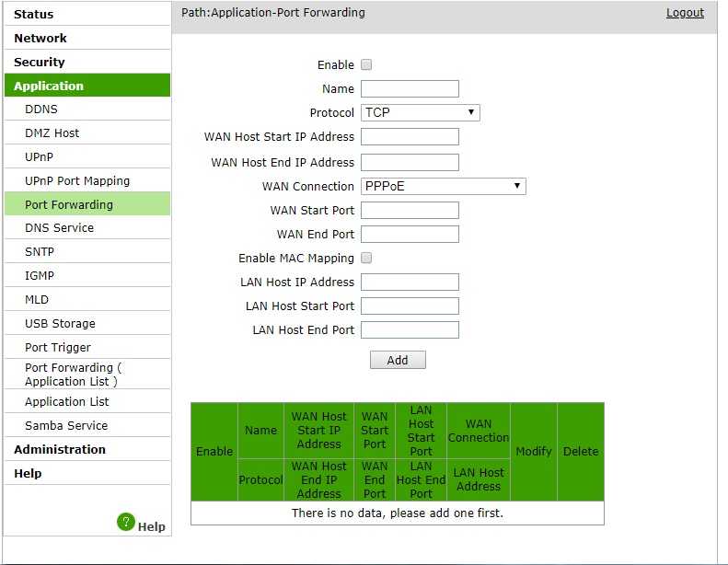Image resolution: width=728 pixels, height=565 pixels.
Task: Click the Path:Application-Port Forwarding breadcrumb text
Action: tap(273, 13)
